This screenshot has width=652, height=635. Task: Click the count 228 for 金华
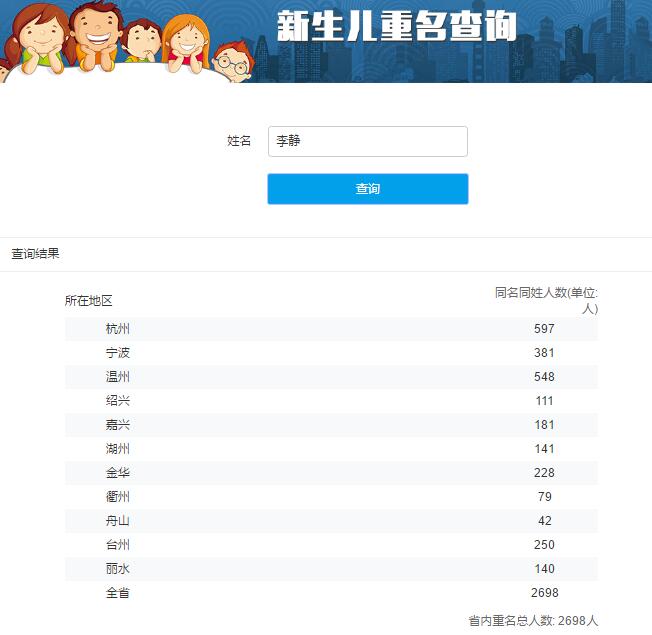point(544,472)
